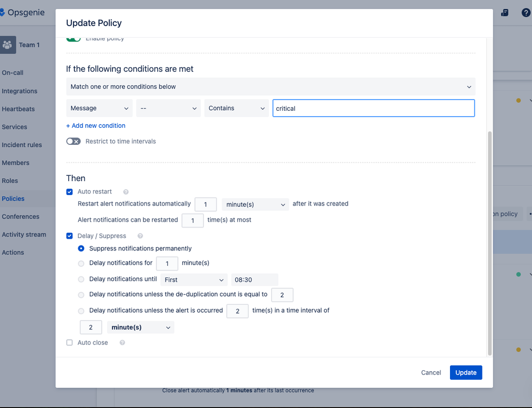The width and height of the screenshot is (532, 408).
Task: Open the Message field dropdown
Action: pos(100,108)
